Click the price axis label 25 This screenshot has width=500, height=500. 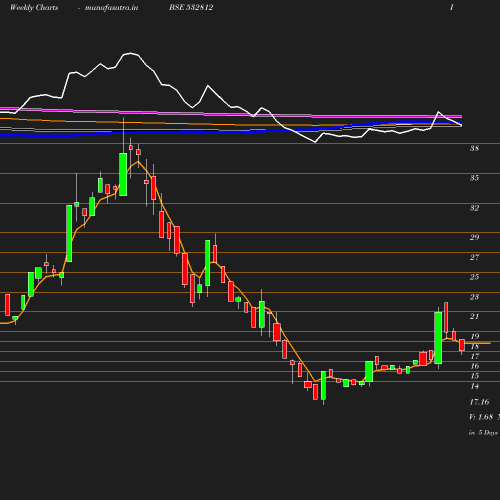coord(474,277)
